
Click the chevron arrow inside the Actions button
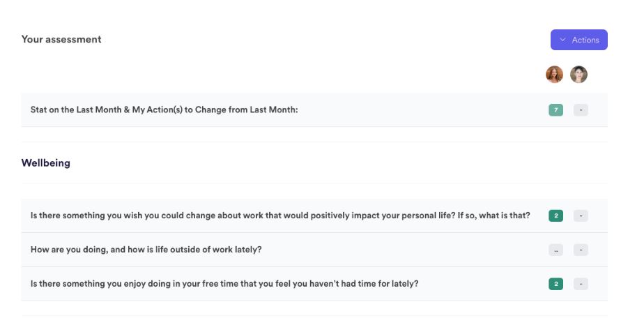click(x=562, y=40)
